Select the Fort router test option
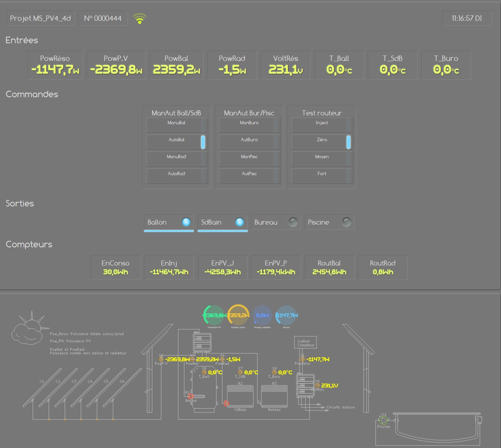 pos(322,176)
